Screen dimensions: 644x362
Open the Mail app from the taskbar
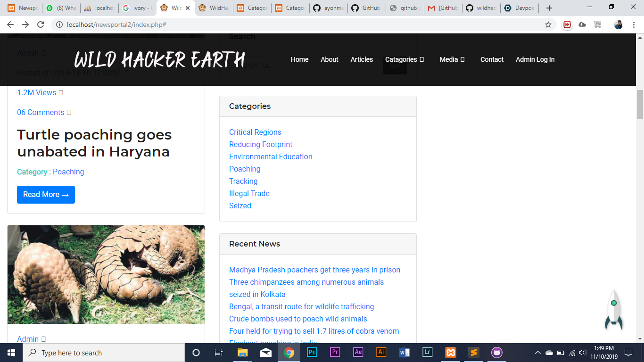pyautogui.click(x=266, y=353)
